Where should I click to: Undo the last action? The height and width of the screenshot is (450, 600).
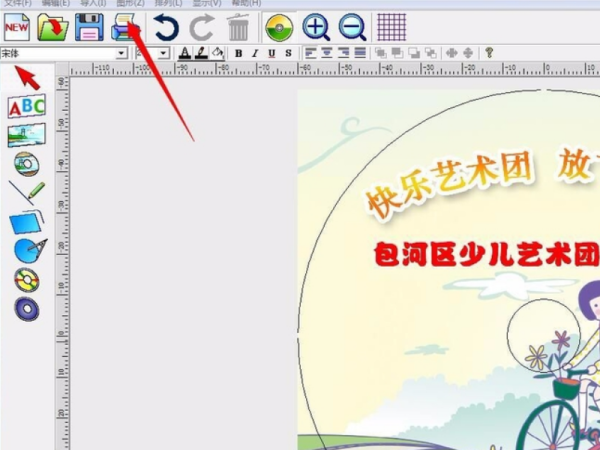click(x=166, y=27)
